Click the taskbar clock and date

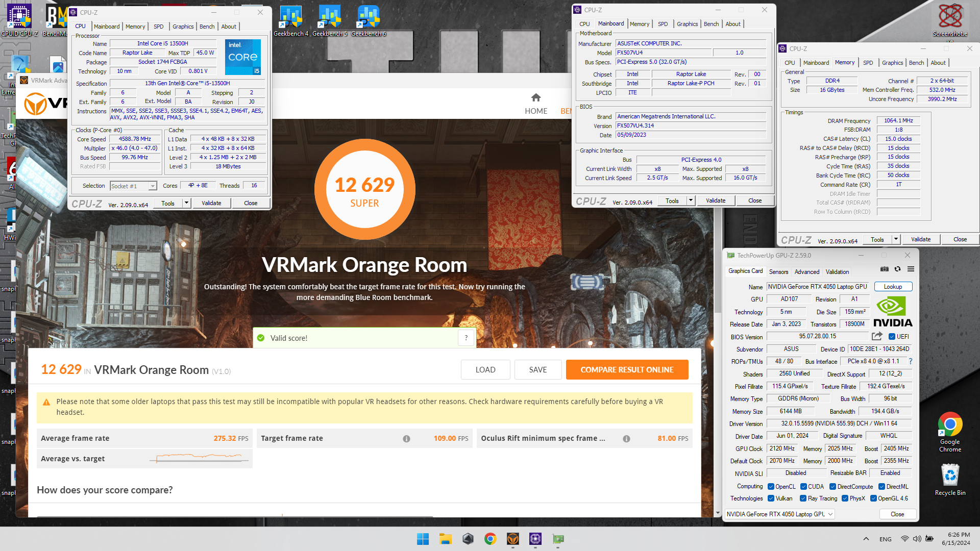(x=955, y=539)
